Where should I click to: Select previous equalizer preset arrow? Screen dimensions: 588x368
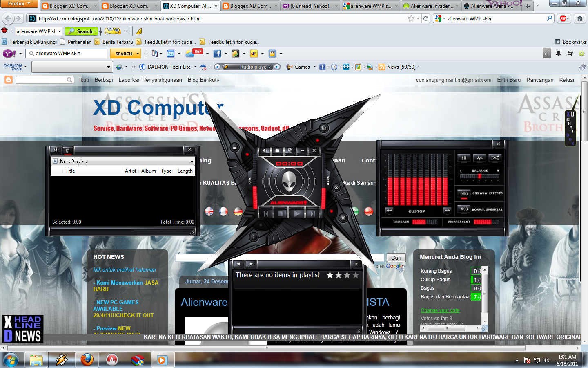(x=389, y=211)
